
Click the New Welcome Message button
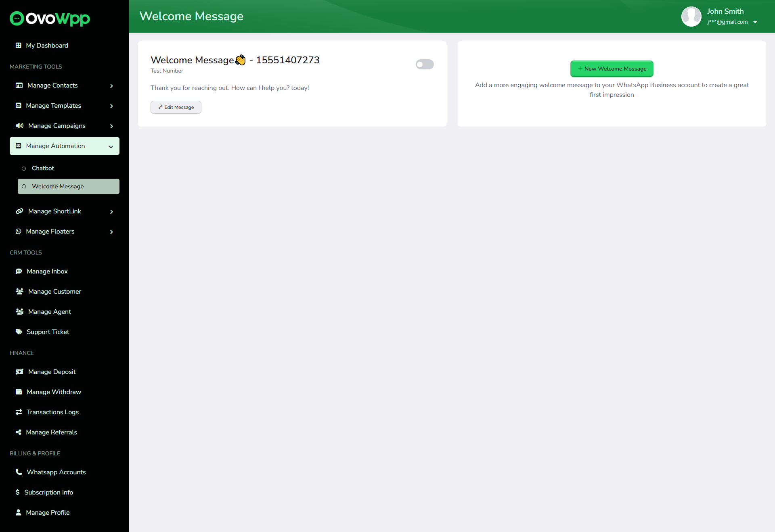(x=612, y=69)
